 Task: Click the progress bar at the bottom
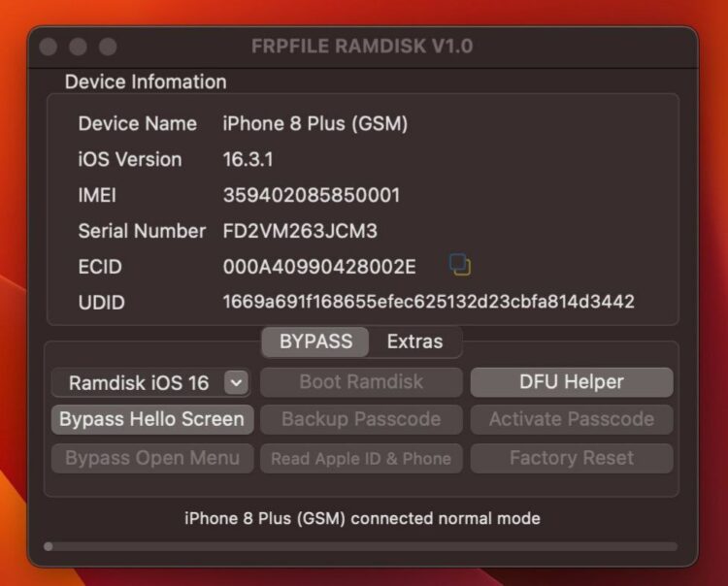361,546
